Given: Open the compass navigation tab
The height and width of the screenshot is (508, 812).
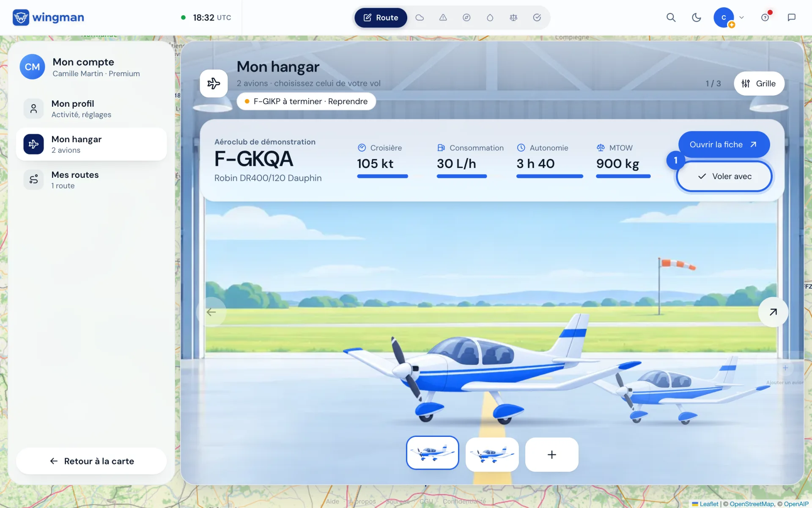Looking at the screenshot, I should (466, 17).
